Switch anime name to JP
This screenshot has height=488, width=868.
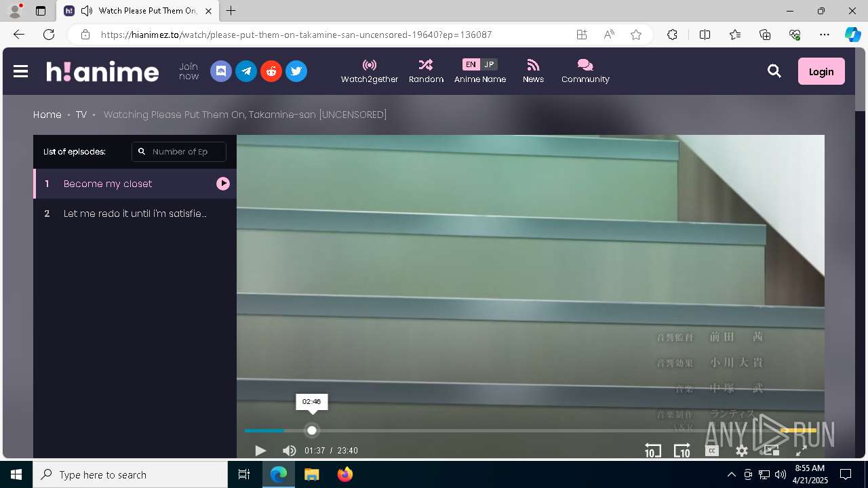click(x=489, y=64)
